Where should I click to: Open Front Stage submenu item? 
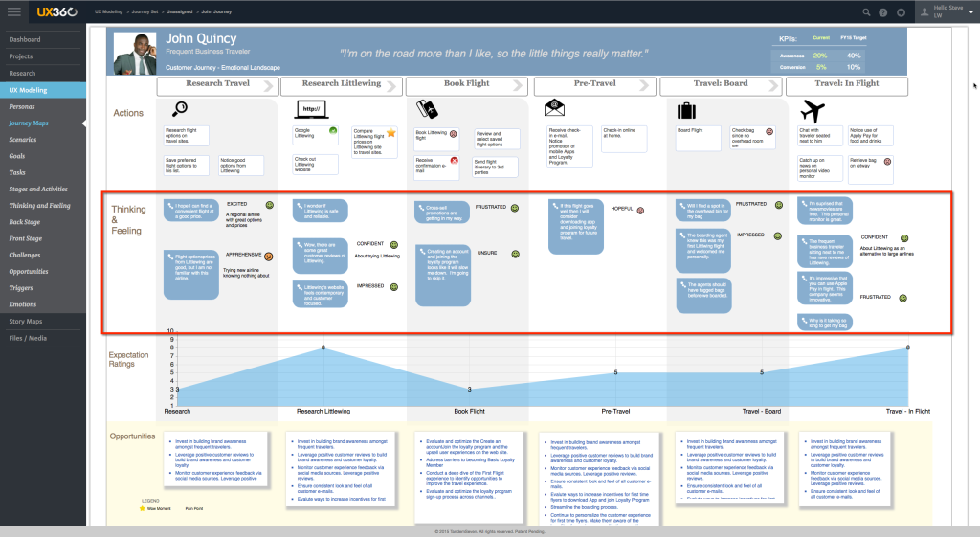coord(25,238)
